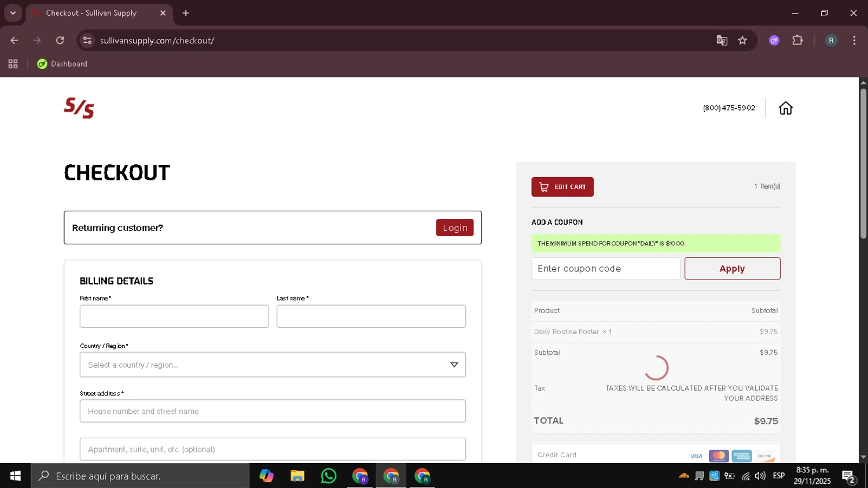
Task: Open the Chrome profile R avatar
Action: [x=831, y=41]
